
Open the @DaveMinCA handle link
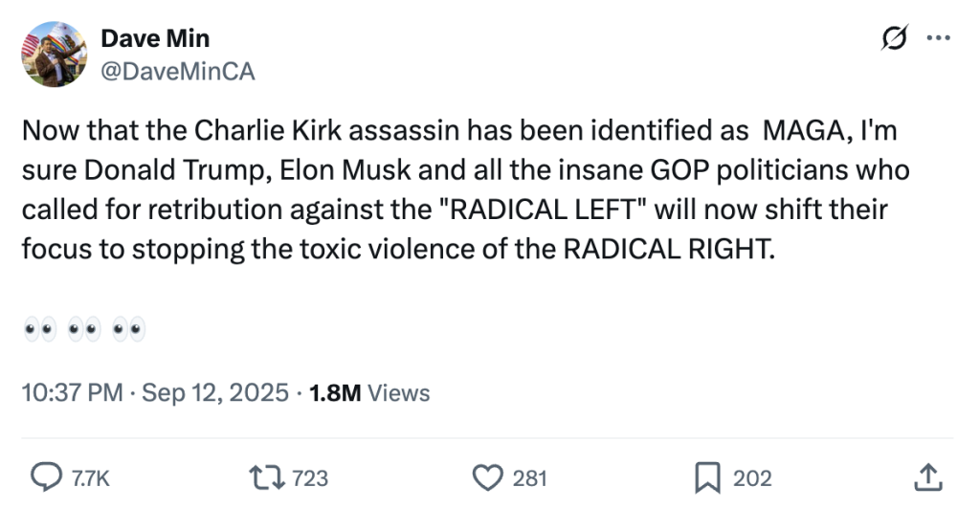(x=178, y=71)
